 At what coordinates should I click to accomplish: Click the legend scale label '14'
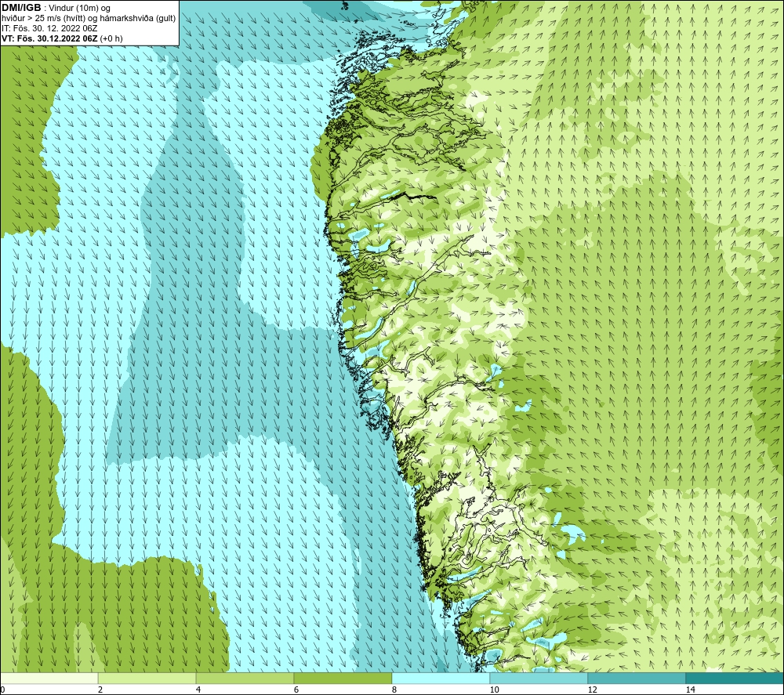690,690
